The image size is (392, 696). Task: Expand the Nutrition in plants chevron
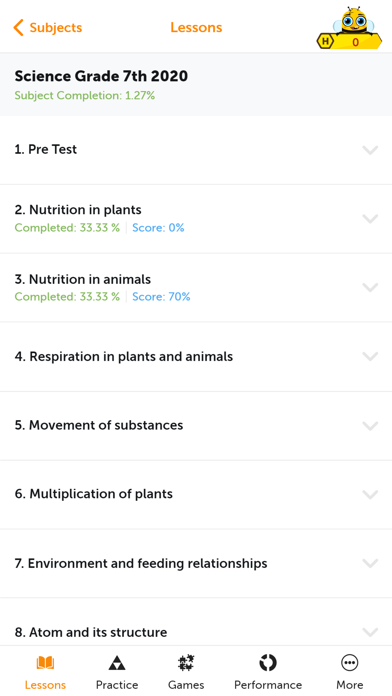(x=370, y=219)
